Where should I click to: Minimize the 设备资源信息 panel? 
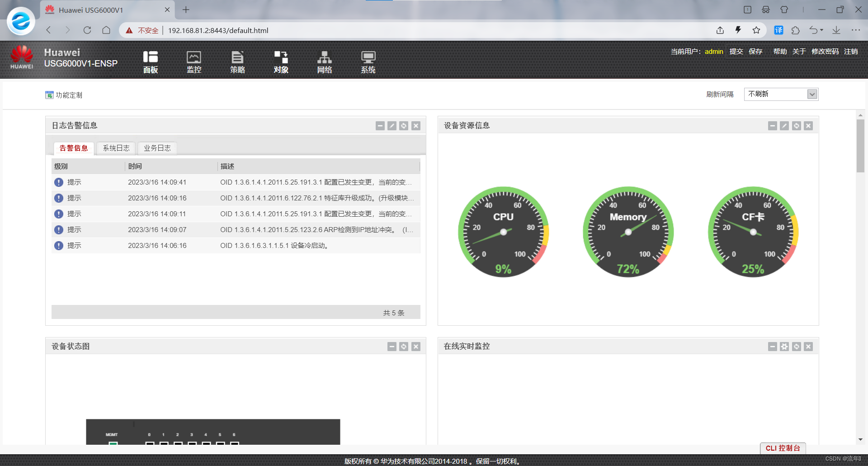(x=773, y=126)
